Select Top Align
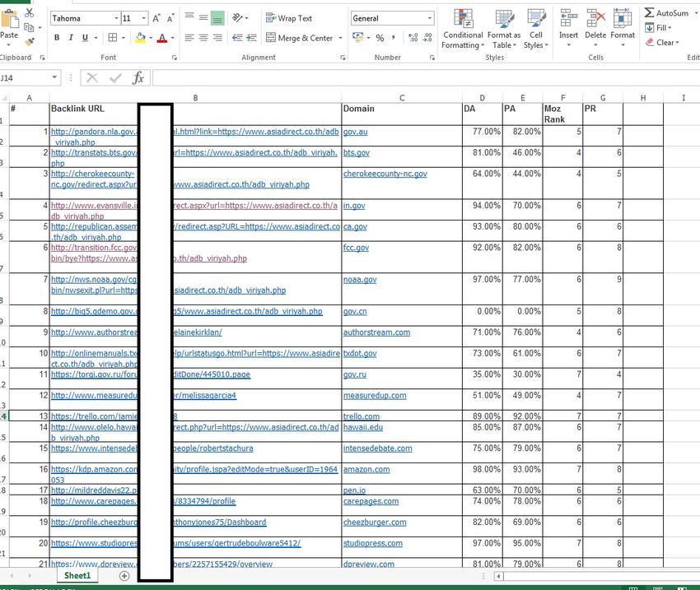The height and width of the screenshot is (590, 700). [x=189, y=17]
